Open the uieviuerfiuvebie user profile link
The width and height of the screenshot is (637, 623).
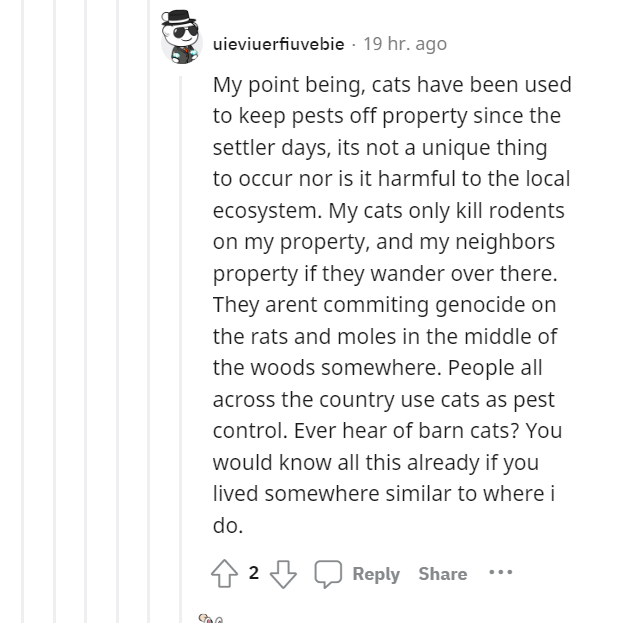(278, 44)
